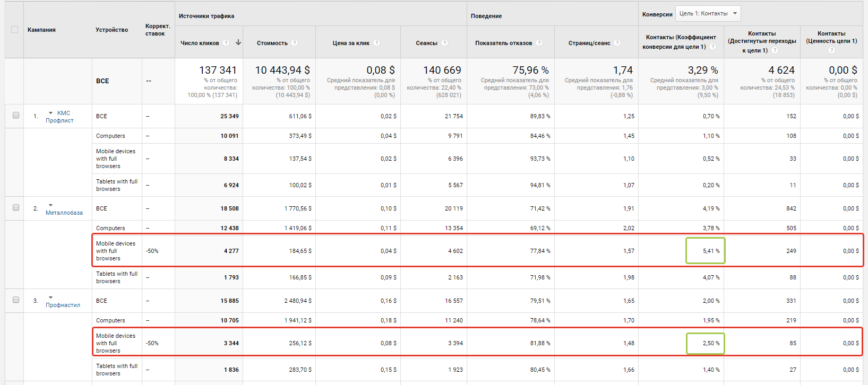Open help icon next to Стоимость

coord(295,43)
